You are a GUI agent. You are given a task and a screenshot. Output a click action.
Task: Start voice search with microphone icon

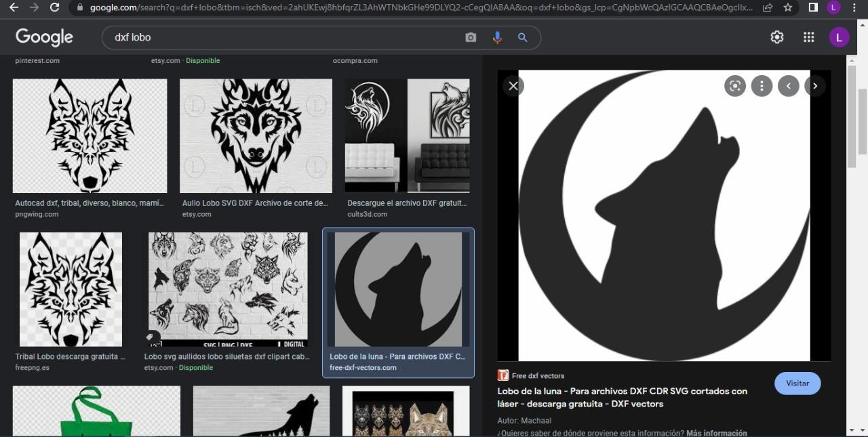point(497,37)
